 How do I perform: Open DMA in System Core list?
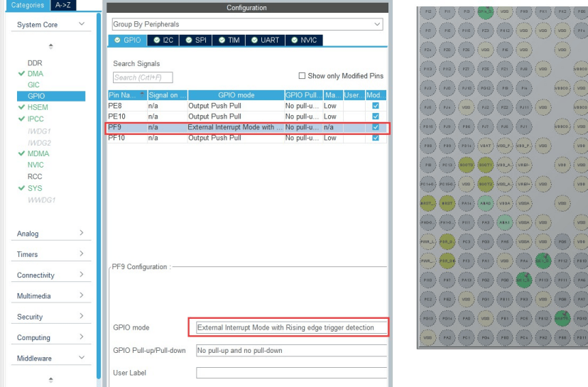(36, 74)
